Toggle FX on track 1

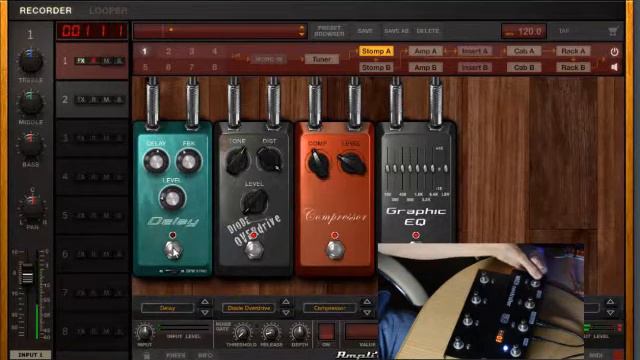[x=81, y=61]
